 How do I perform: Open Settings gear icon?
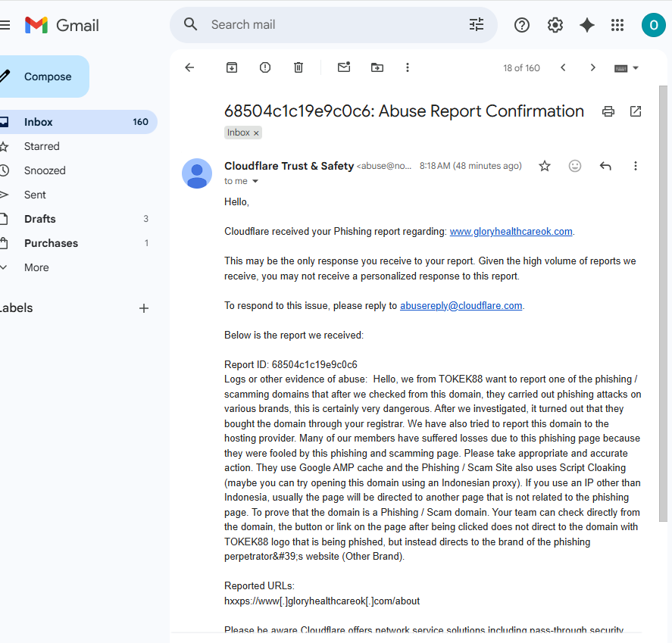coord(555,25)
